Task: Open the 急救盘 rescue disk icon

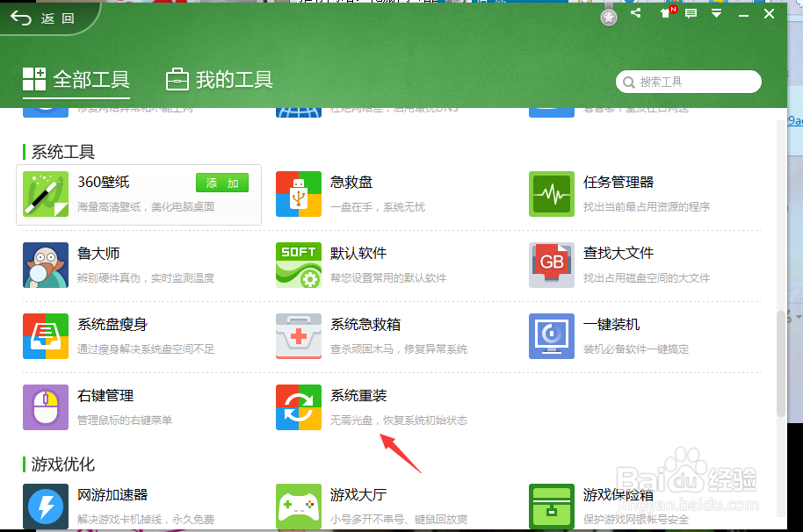Action: (x=299, y=194)
